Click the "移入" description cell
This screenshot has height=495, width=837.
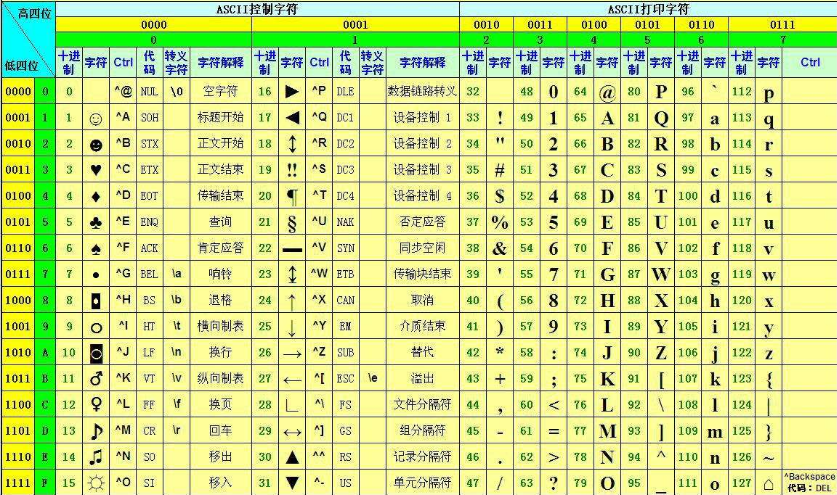point(220,483)
